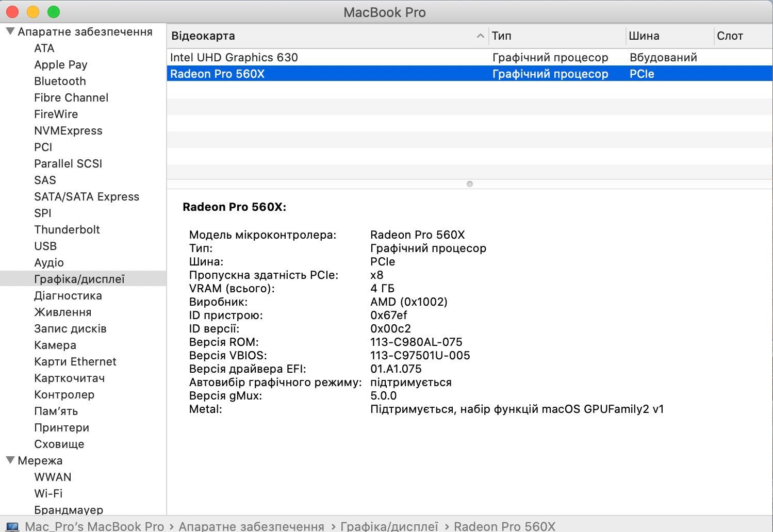This screenshot has width=773, height=532.
Task: Select Камера in the sidebar
Action: (x=55, y=345)
